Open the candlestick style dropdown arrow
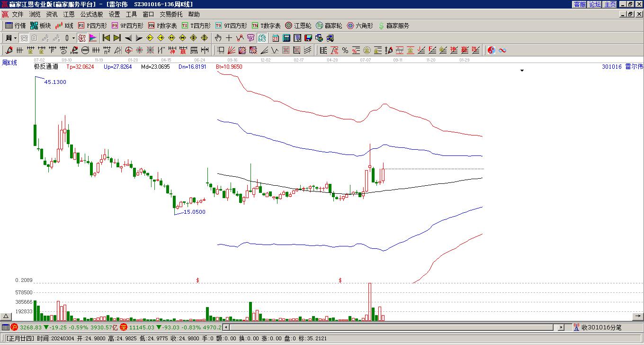Screen dimensions: 644x345 [x=73, y=38]
